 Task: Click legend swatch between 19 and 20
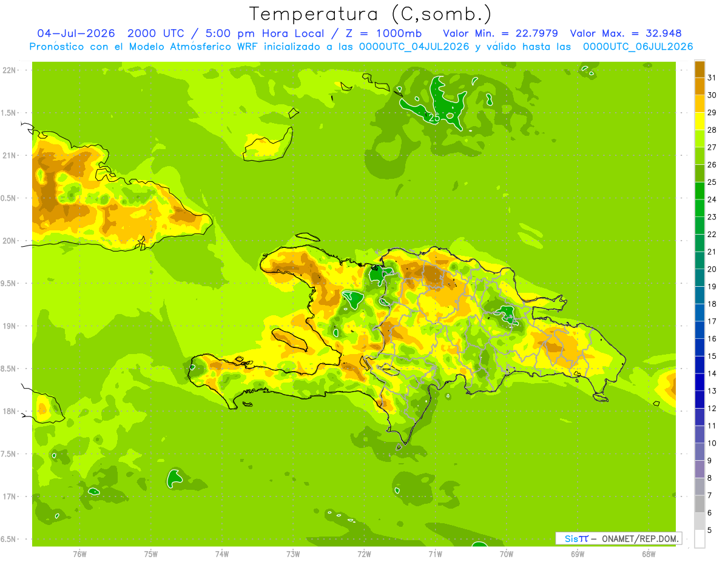(699, 278)
